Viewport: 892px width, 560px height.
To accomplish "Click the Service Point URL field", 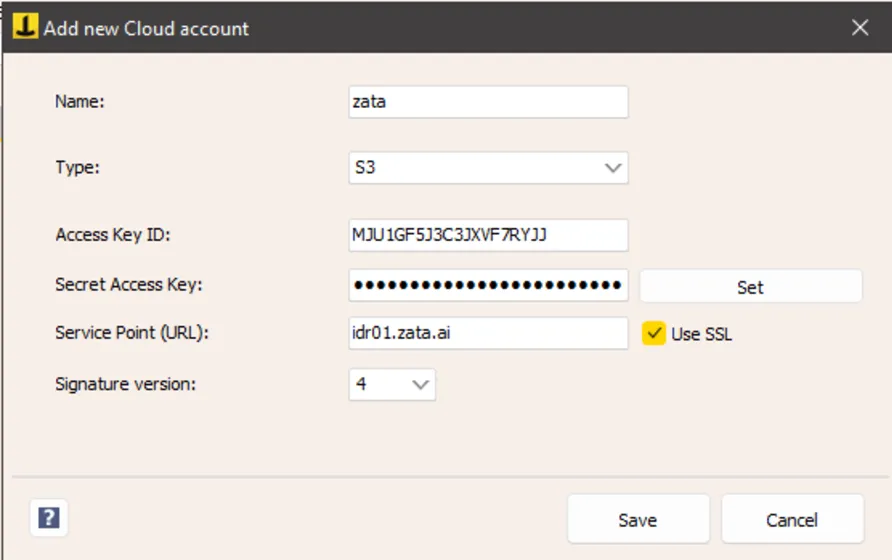I will click(x=488, y=333).
